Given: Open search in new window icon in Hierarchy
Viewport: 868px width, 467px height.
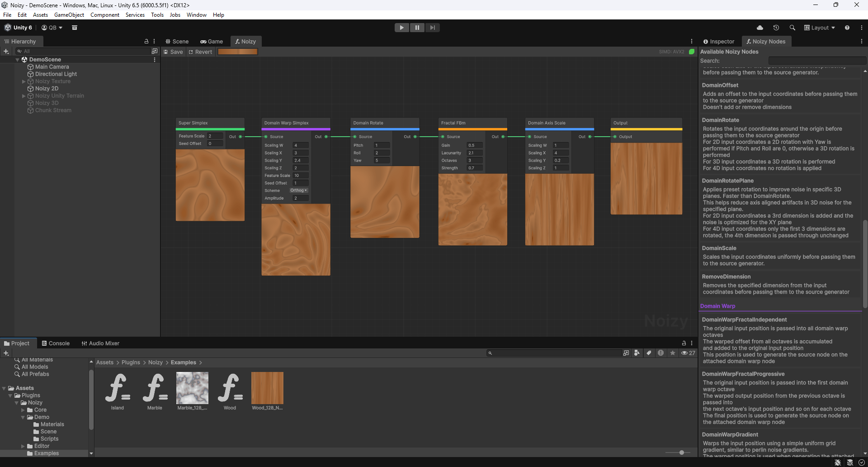Looking at the screenshot, I should [155, 51].
